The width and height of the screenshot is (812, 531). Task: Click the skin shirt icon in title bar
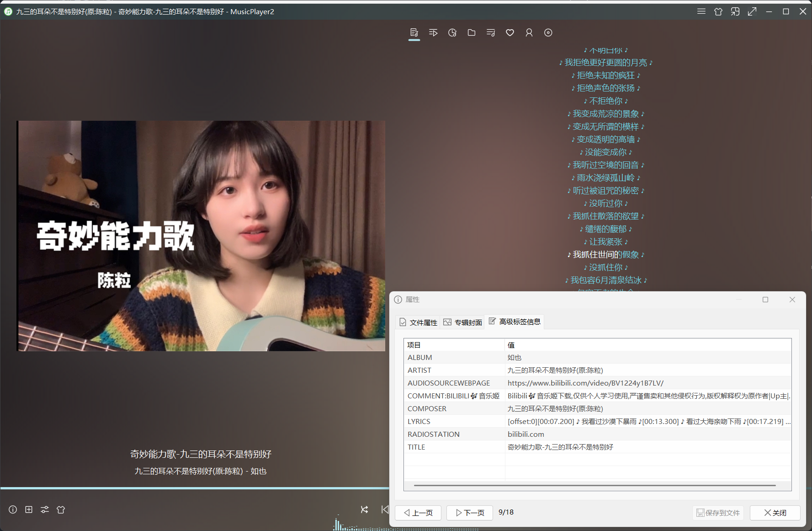point(718,11)
